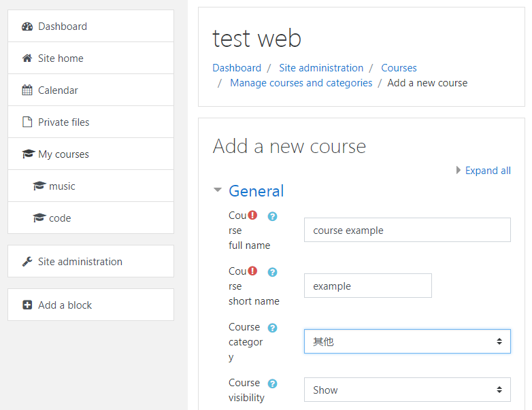Click the Add a block plus icon
The height and width of the screenshot is (410, 532).
(x=27, y=305)
